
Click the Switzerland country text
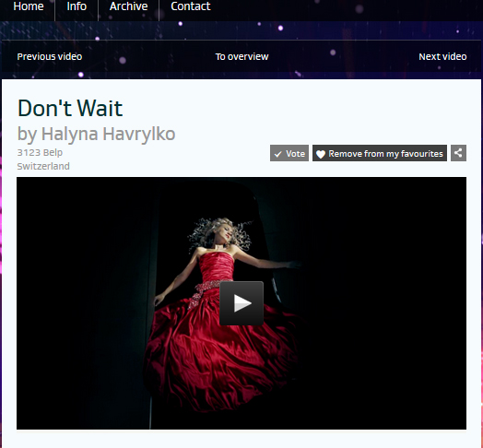[43, 166]
